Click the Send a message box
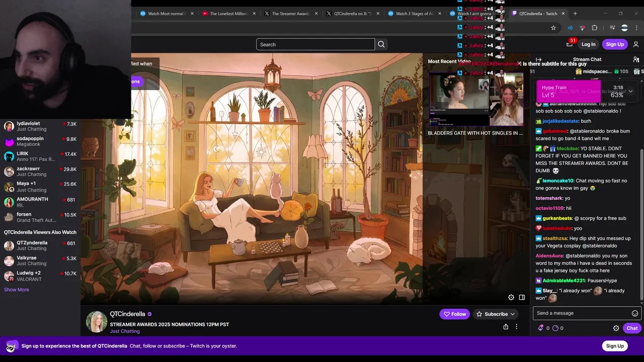644x362 pixels. pos(587,313)
